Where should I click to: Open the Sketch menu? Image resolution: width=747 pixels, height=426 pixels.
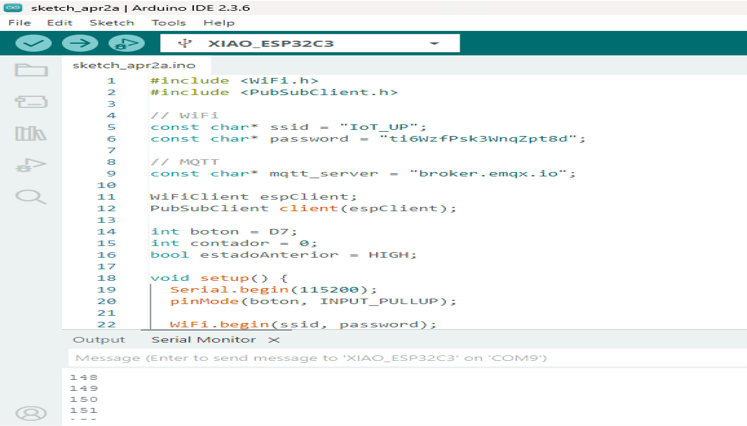tap(112, 23)
